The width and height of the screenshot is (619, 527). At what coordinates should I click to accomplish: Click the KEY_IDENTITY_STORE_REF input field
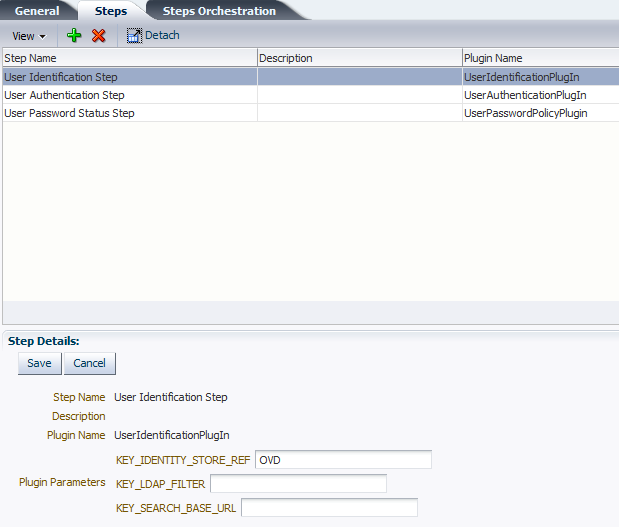coord(343,459)
